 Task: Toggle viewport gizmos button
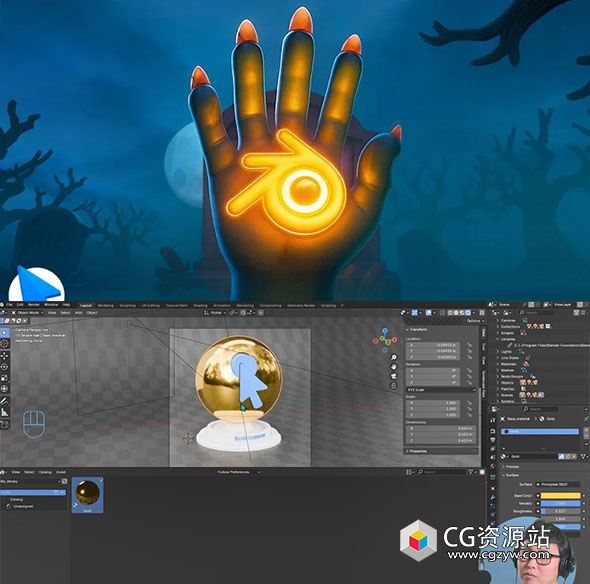[415, 313]
